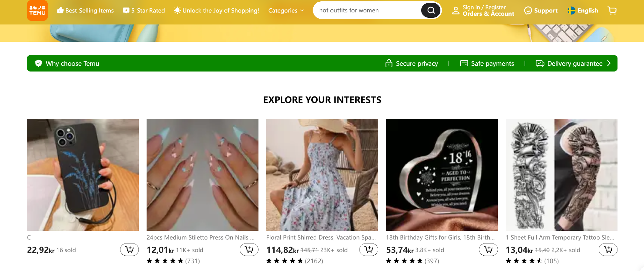The width and height of the screenshot is (644, 271).
Task: Open the Support link
Action: pyautogui.click(x=541, y=11)
